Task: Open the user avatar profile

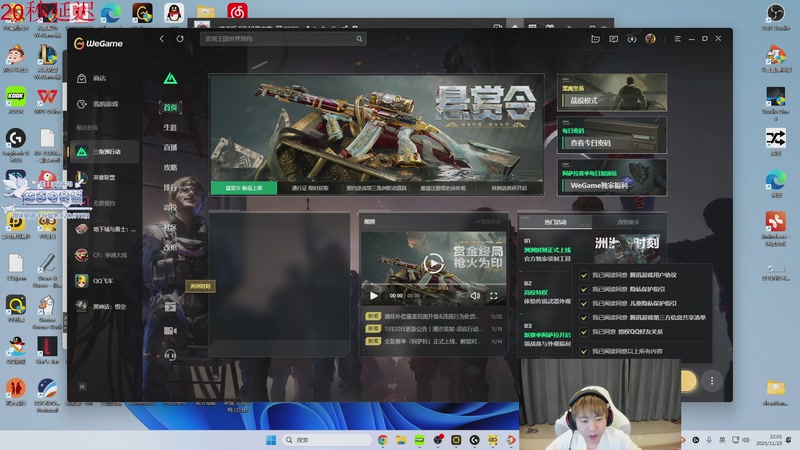Action: (650, 39)
